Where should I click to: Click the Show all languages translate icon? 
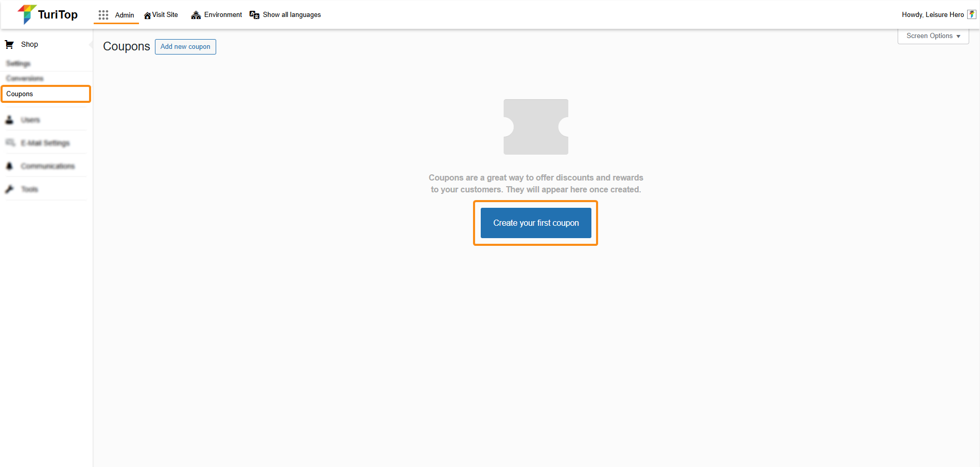click(254, 15)
